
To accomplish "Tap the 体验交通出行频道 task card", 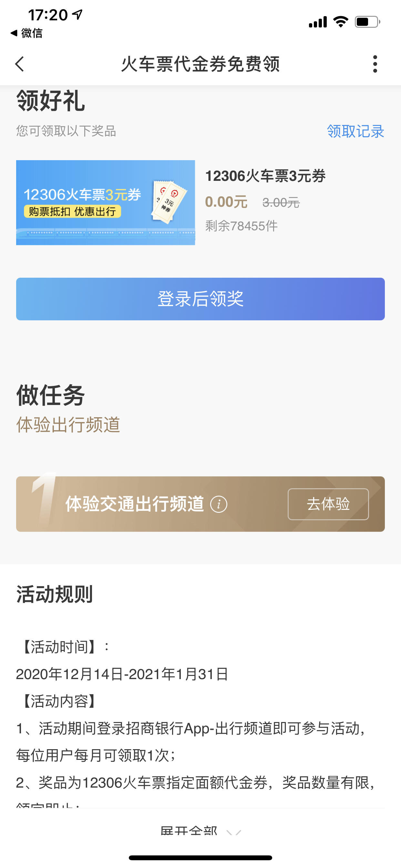I will (x=200, y=504).
